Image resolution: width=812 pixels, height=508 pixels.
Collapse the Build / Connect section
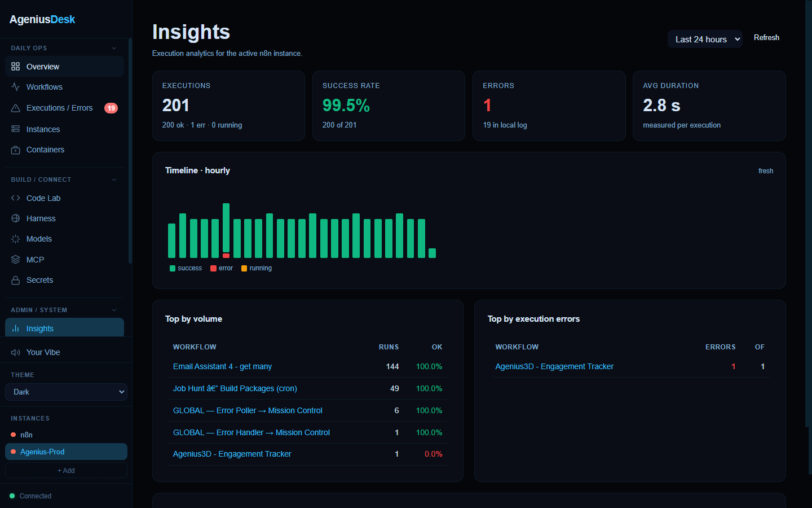tap(114, 179)
